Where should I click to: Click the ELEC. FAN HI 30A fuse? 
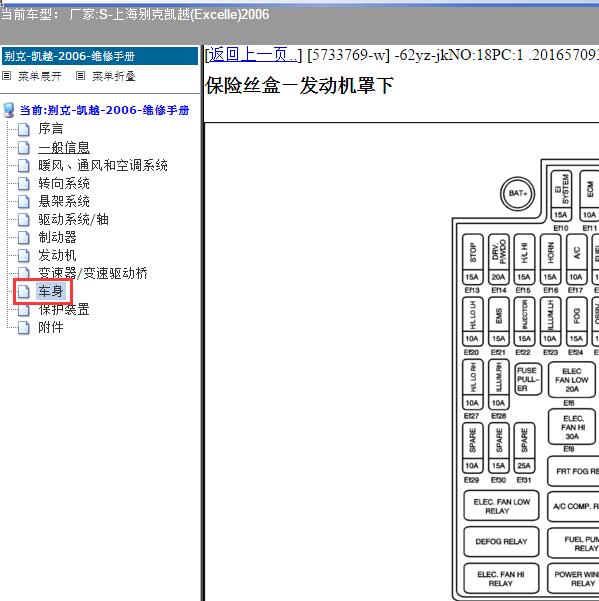[x=573, y=427]
